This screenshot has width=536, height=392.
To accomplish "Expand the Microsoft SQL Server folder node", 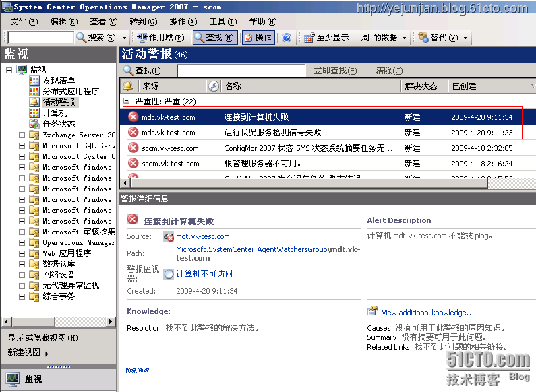I will (22, 145).
